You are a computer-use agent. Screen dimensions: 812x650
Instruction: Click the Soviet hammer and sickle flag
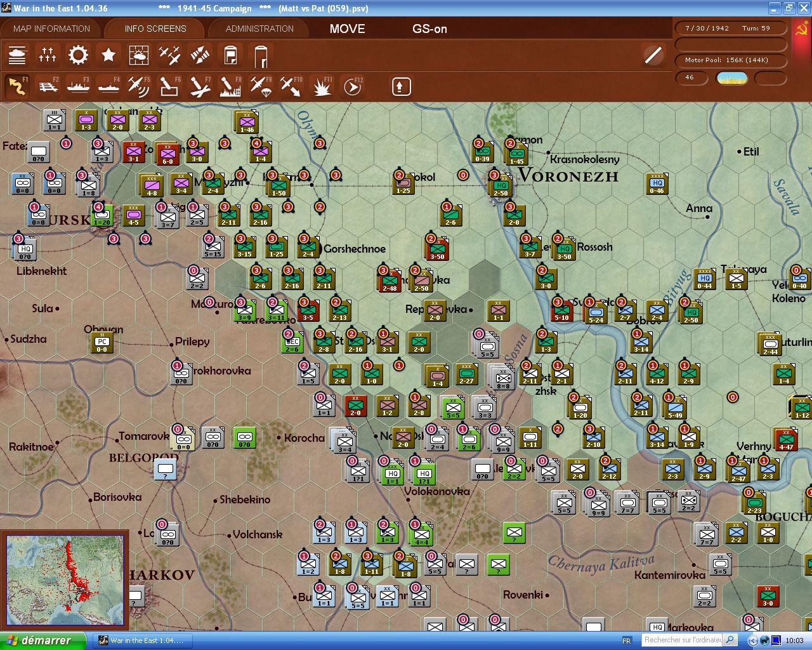[x=801, y=30]
